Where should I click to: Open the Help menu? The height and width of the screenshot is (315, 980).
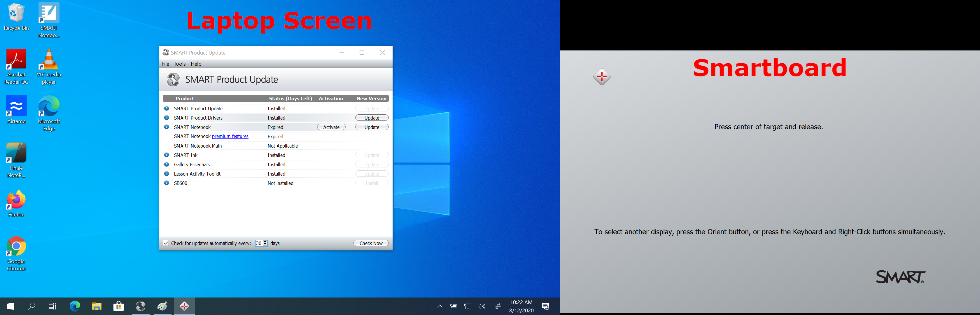coord(196,64)
